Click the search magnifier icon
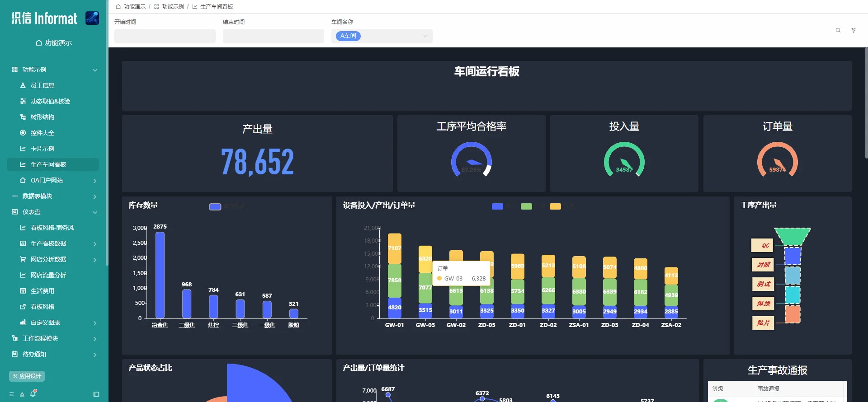This screenshot has width=868, height=402. click(x=838, y=30)
